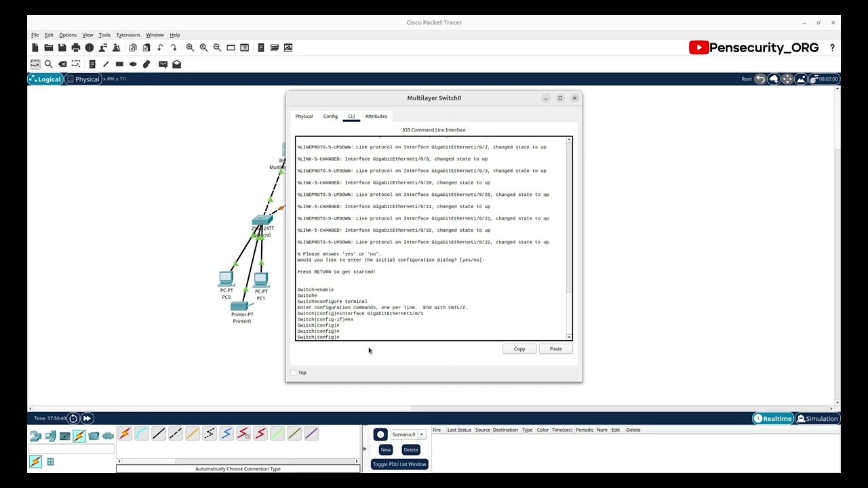Pick the Place Note tool

pyautogui.click(x=92, y=64)
